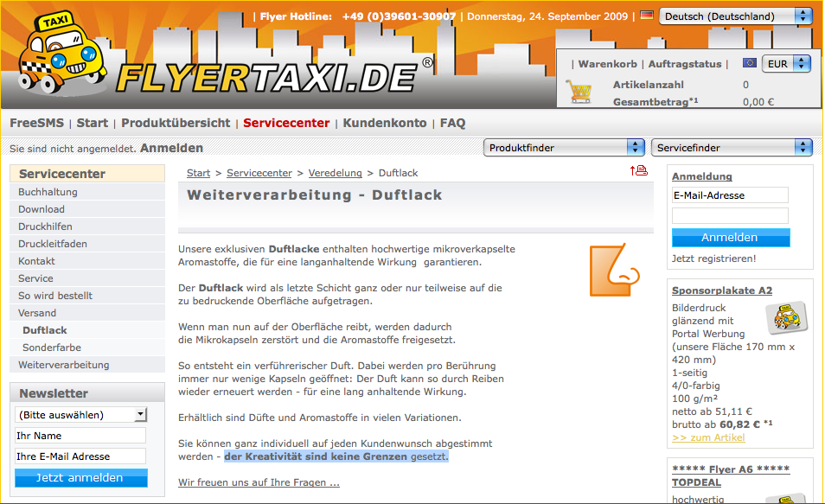Click the Sponsorplakate taxi thumbnail
Viewport: 825px width, 504px height.
[x=786, y=318]
